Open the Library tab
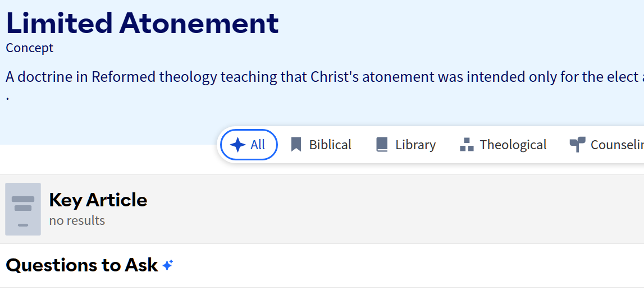 [x=415, y=145]
